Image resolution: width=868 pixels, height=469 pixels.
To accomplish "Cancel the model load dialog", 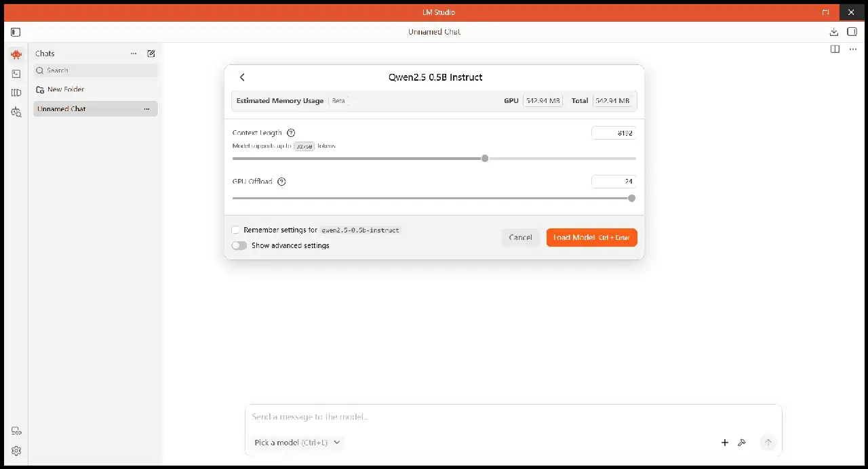I will pyautogui.click(x=521, y=237).
